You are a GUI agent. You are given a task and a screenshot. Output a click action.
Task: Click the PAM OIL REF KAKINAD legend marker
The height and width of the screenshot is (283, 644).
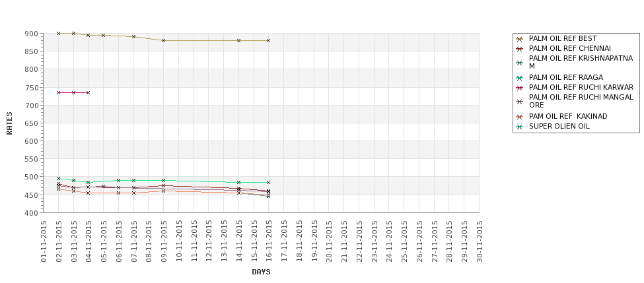(520, 117)
